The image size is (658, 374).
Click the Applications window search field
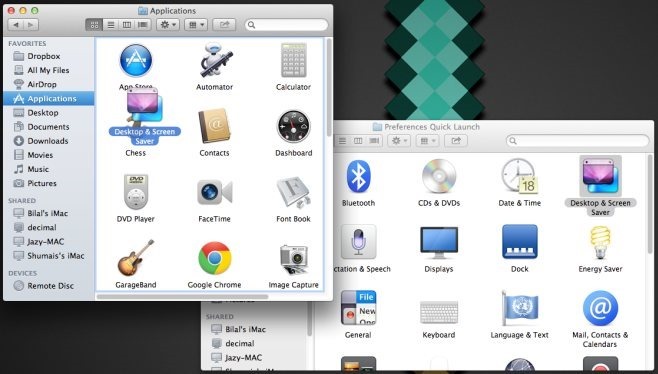(x=286, y=25)
